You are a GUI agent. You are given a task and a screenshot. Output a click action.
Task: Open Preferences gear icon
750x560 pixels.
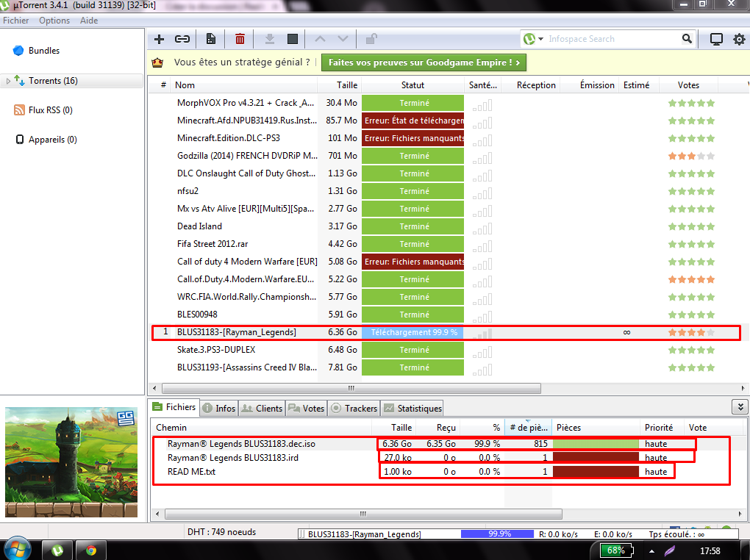coord(739,39)
